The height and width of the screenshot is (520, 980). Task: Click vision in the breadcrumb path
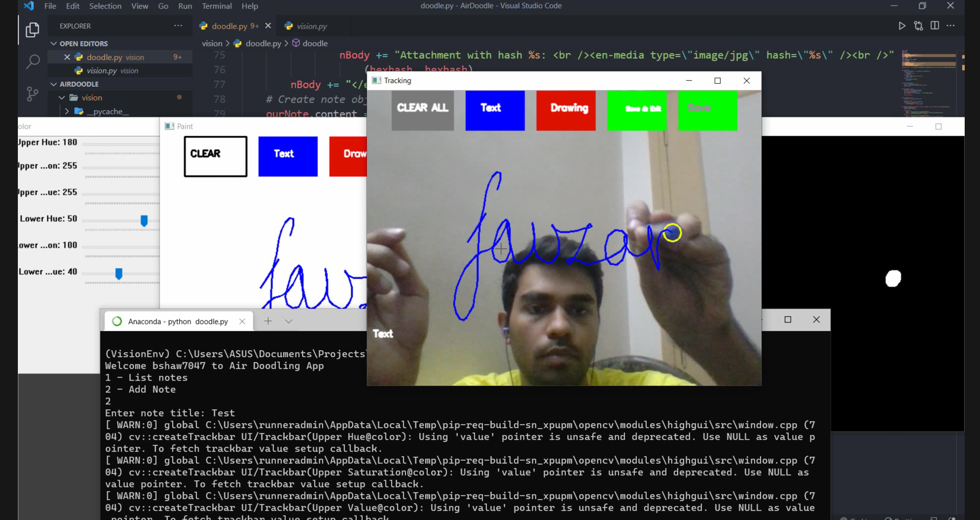212,43
